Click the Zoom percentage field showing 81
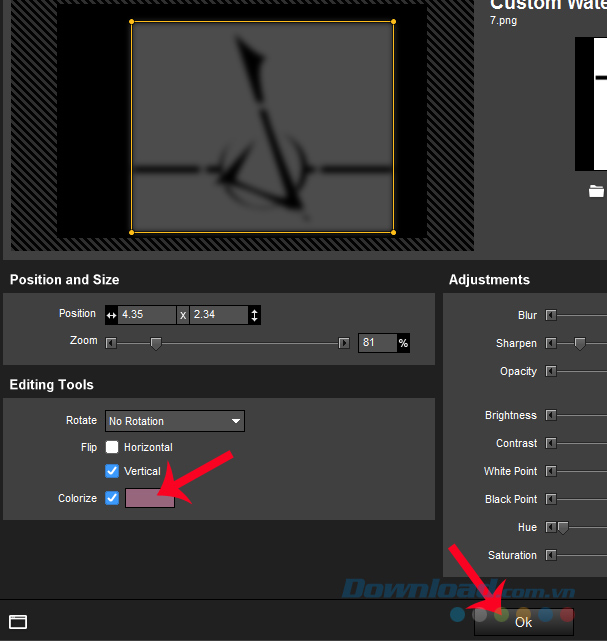 point(377,343)
